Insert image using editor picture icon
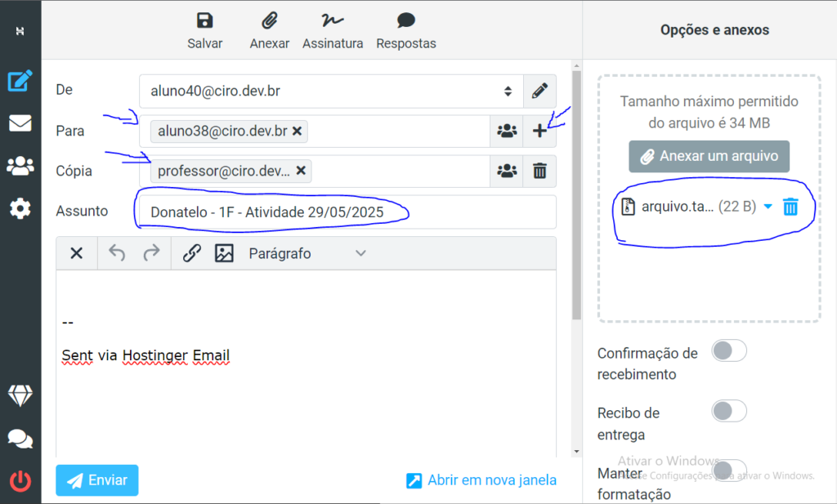837x504 pixels. 224,253
